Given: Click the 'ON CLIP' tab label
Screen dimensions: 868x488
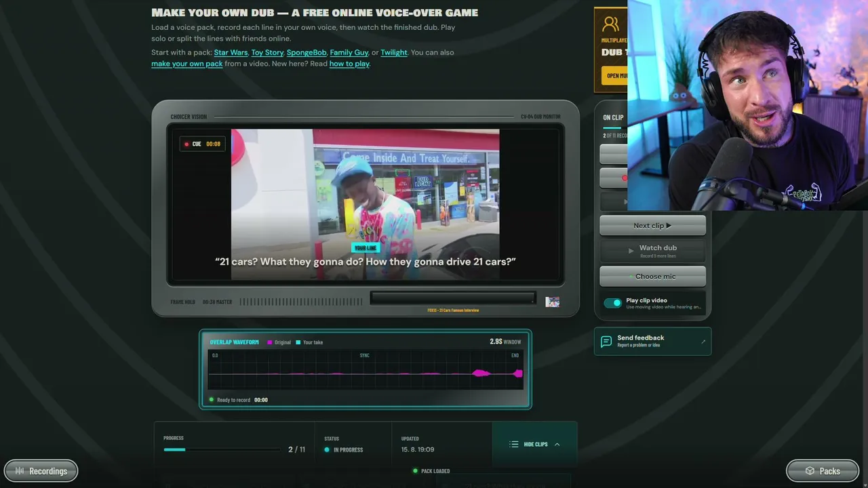Looking at the screenshot, I should 613,117.
